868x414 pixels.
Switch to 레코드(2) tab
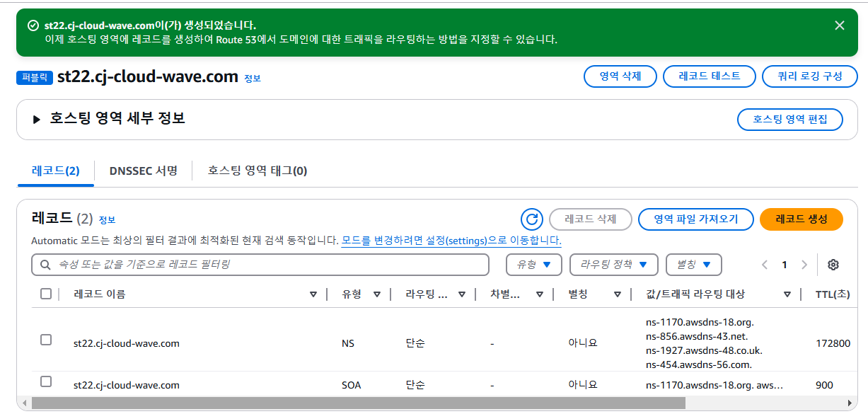click(56, 171)
